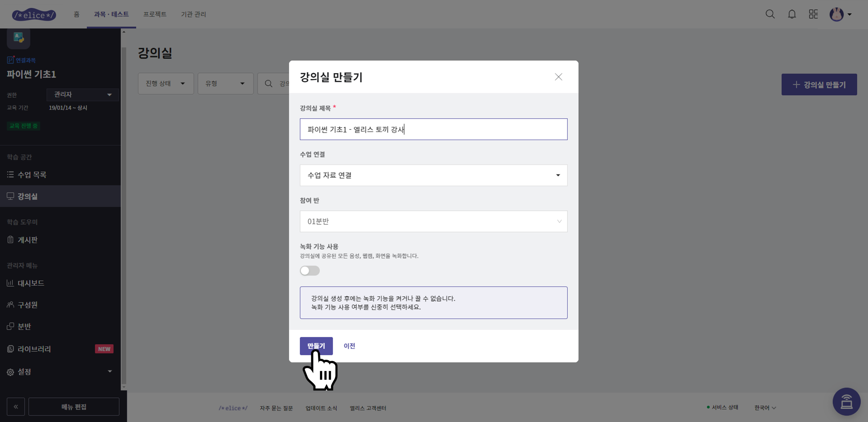
Task: Switch to 기관 관리 tab
Action: click(193, 14)
